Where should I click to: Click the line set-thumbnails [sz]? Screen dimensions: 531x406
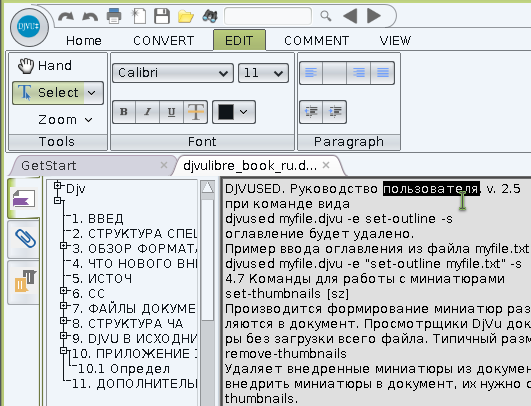[x=287, y=294]
